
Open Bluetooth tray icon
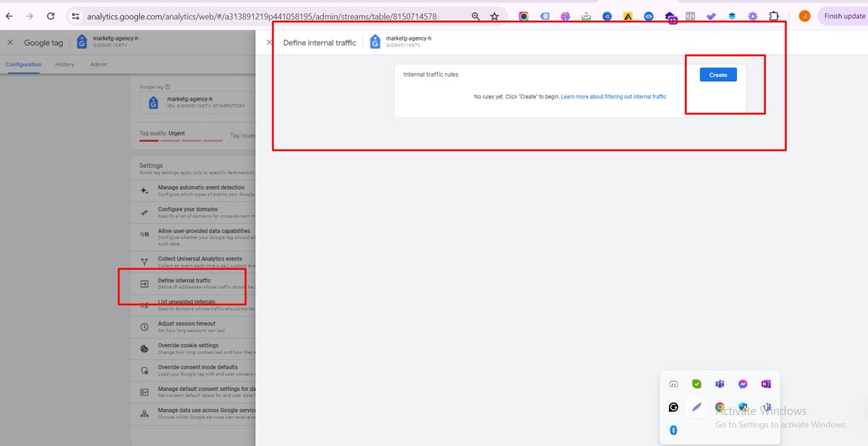tap(673, 430)
